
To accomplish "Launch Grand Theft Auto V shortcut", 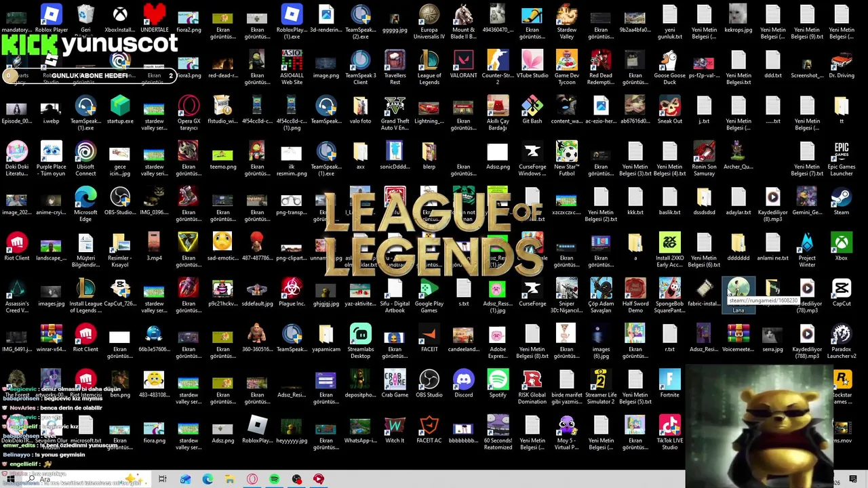I will point(395,113).
